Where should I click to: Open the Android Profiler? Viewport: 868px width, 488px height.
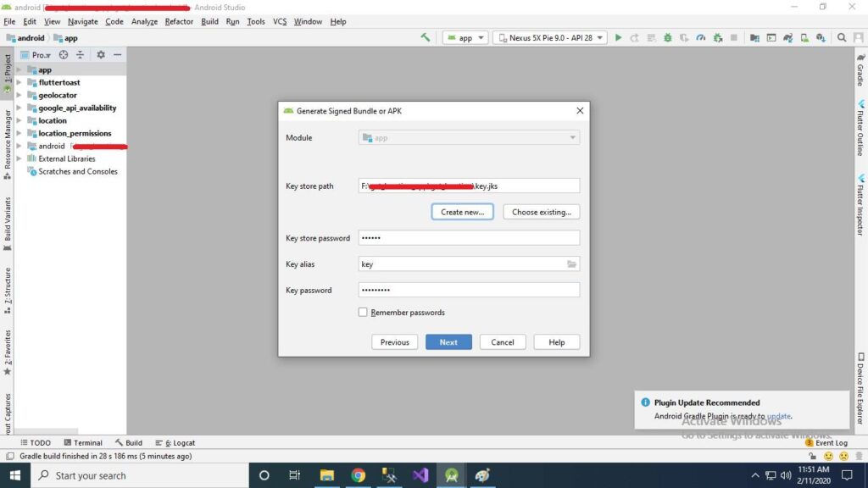[701, 37]
